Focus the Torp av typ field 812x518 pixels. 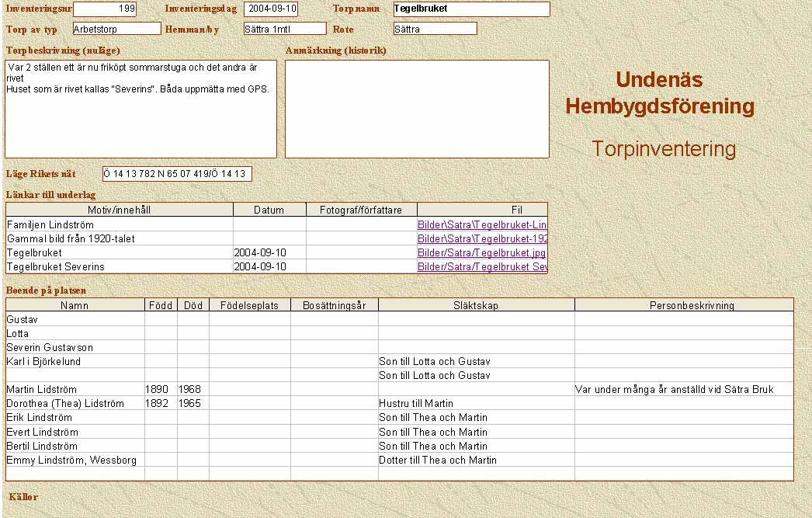pyautogui.click(x=116, y=29)
